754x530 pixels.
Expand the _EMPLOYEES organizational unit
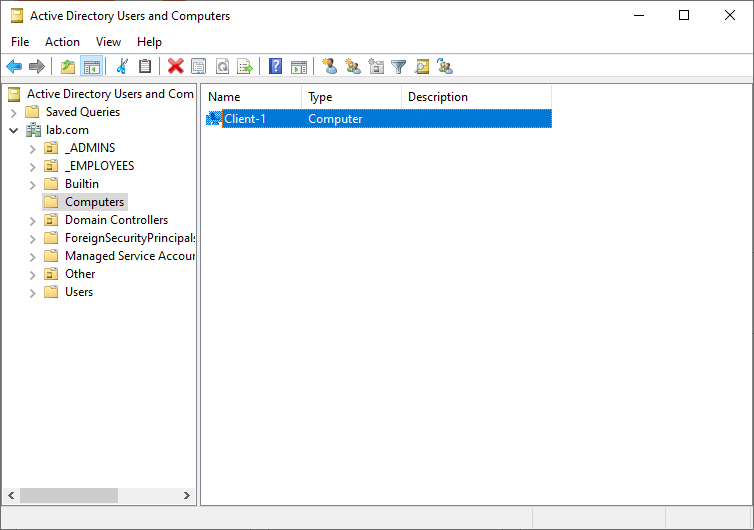[x=32, y=167]
